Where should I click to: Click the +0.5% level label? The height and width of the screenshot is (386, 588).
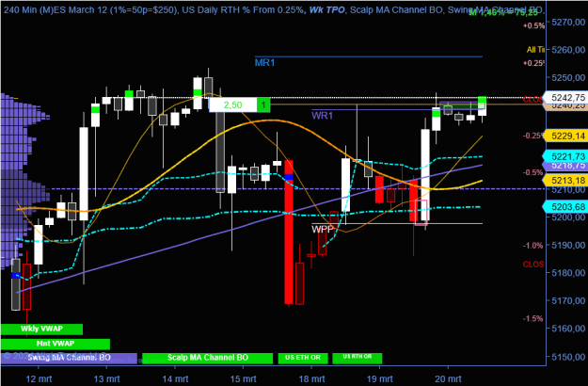coord(533,25)
